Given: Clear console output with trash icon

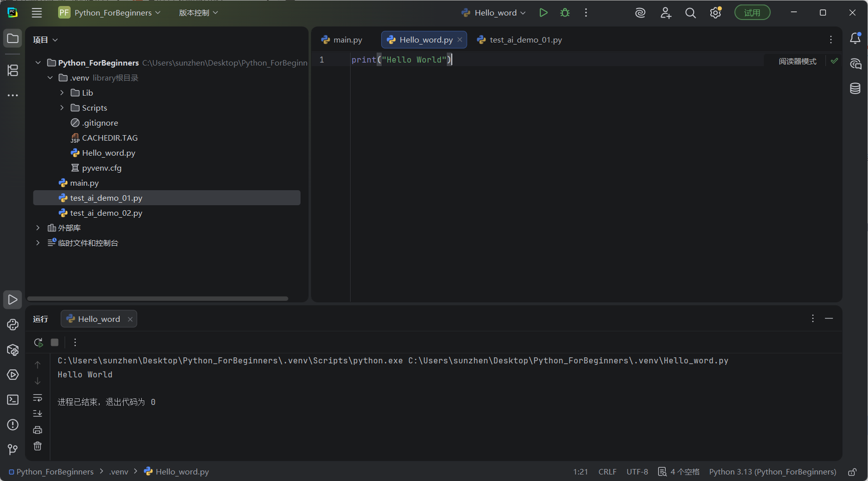Looking at the screenshot, I should [x=38, y=446].
